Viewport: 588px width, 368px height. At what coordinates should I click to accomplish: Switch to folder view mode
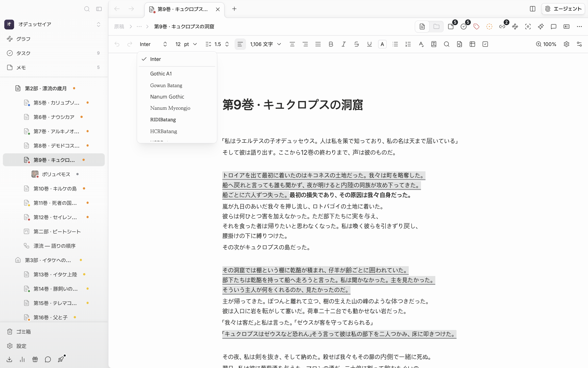436,27
